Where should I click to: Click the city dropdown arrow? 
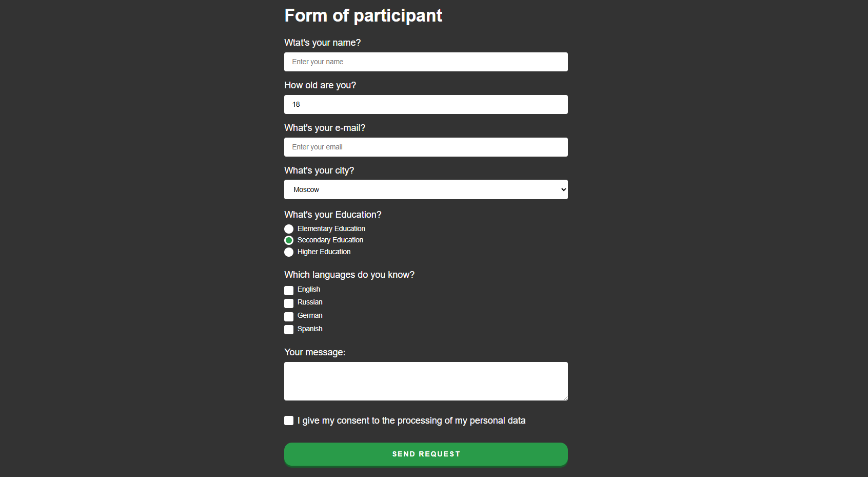click(x=563, y=189)
